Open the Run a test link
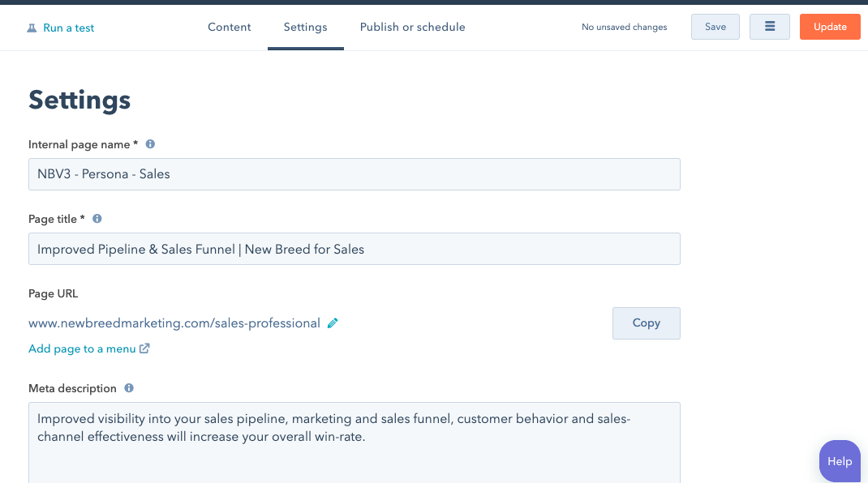This screenshot has width=868, height=483. coord(68,28)
